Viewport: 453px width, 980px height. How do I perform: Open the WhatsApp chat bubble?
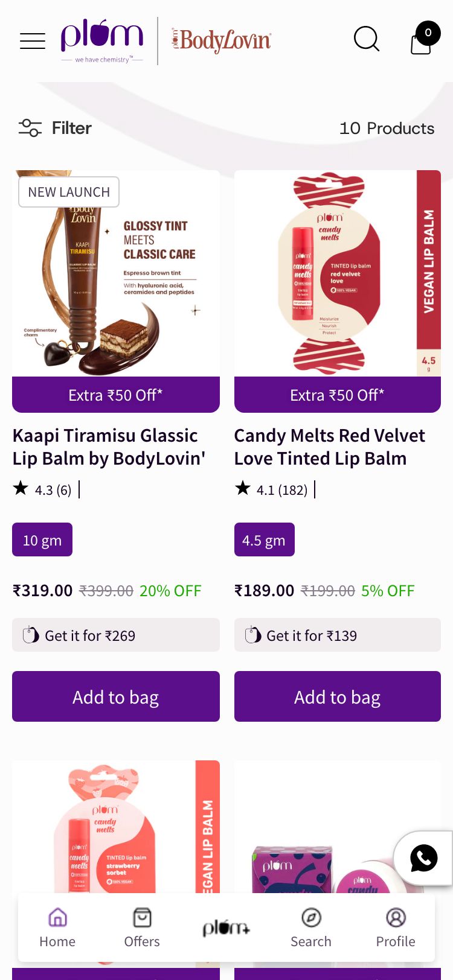[x=423, y=858]
